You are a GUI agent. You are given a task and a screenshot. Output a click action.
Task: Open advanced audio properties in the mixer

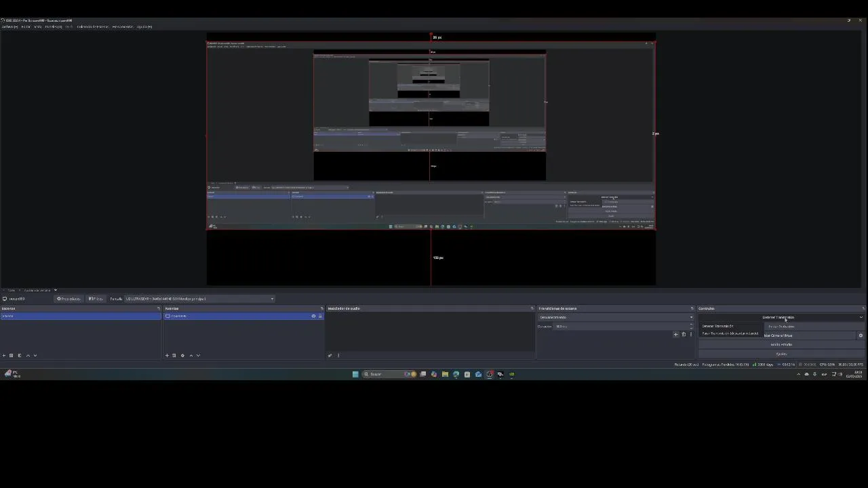point(330,355)
